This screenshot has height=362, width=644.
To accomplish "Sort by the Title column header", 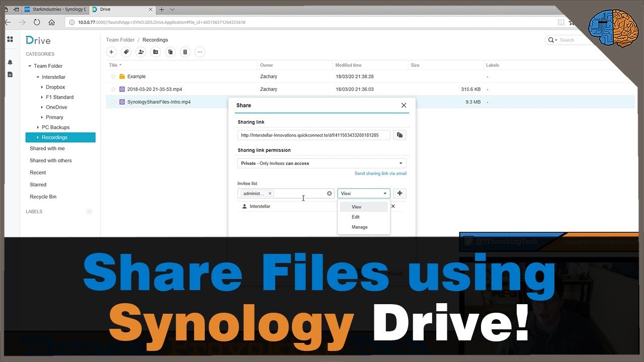I will tap(182, 65).
